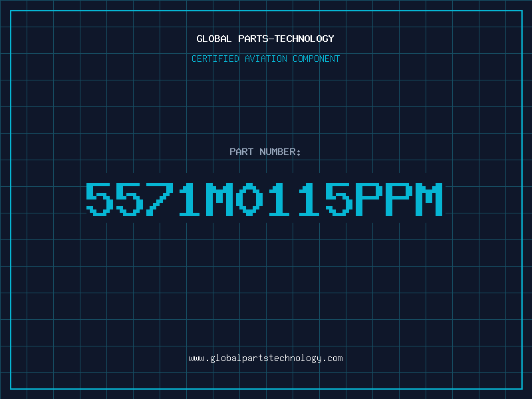Click the CERTIFIED AVIATION COMPONENT subtitle
The image size is (532, 399).
(265, 59)
